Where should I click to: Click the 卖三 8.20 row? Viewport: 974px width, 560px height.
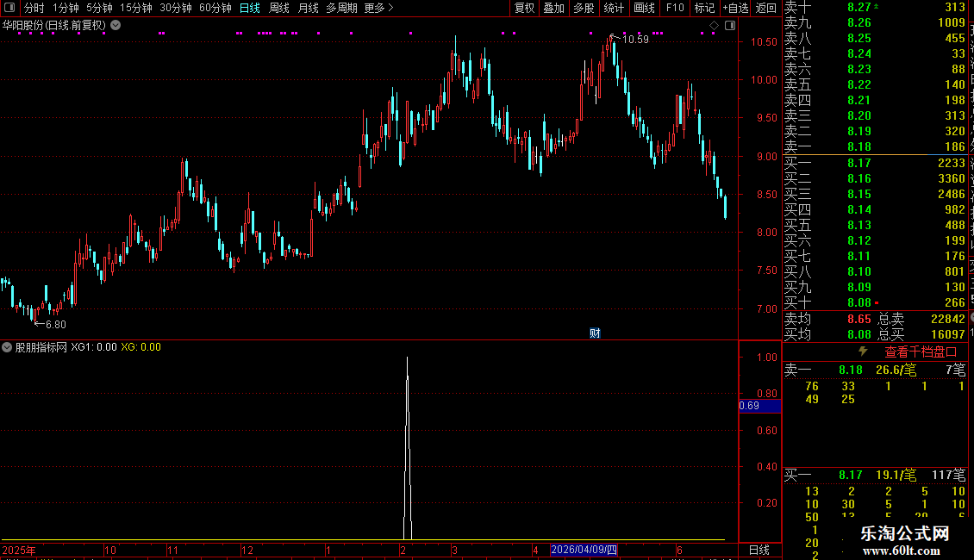(875, 115)
